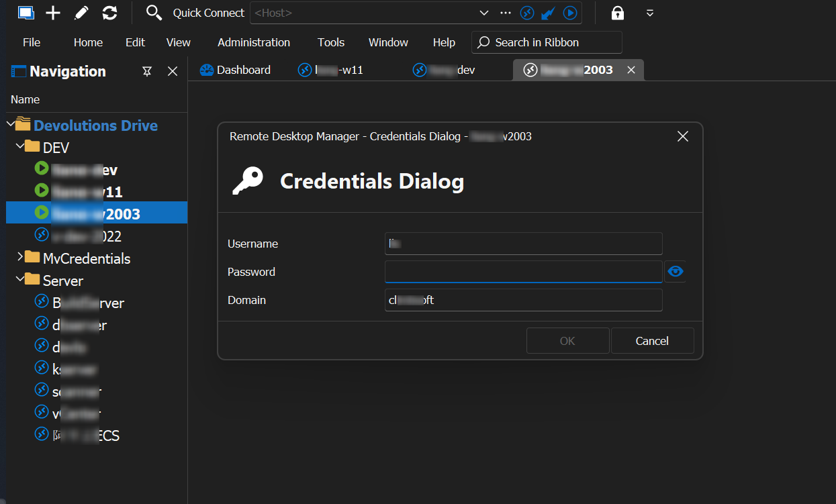
Task: Click the RDP icon on the w11 tab
Action: pos(305,70)
